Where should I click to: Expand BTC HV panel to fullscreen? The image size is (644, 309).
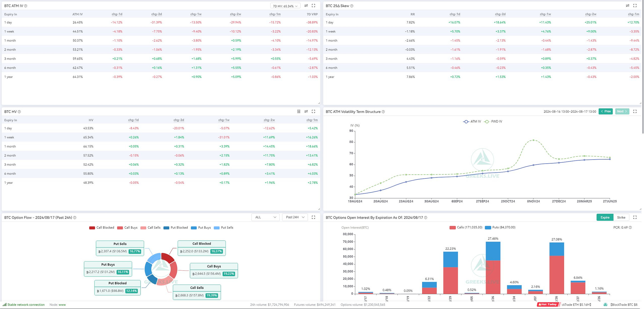313,111
